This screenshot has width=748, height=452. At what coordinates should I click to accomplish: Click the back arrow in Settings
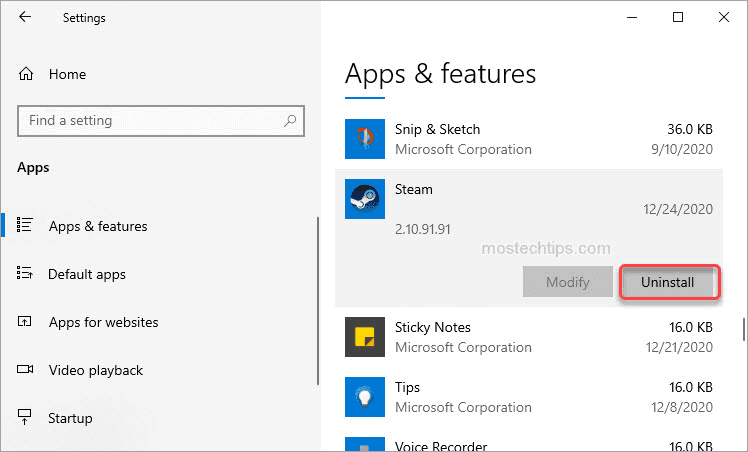(x=25, y=17)
